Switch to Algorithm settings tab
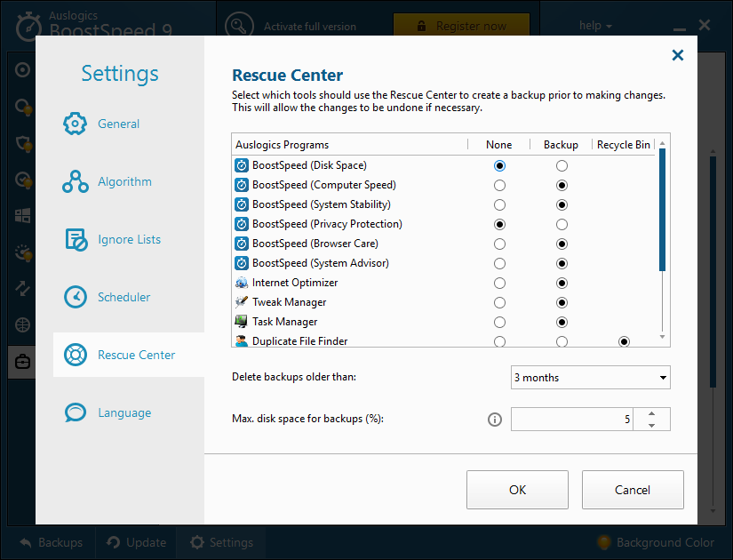The height and width of the screenshot is (560, 733). [124, 181]
